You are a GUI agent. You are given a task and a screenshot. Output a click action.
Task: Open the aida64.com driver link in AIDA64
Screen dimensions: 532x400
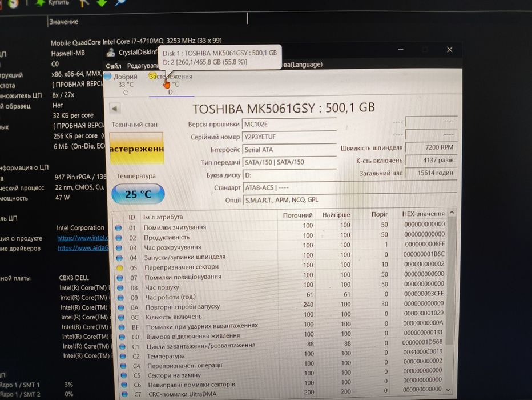pos(83,248)
